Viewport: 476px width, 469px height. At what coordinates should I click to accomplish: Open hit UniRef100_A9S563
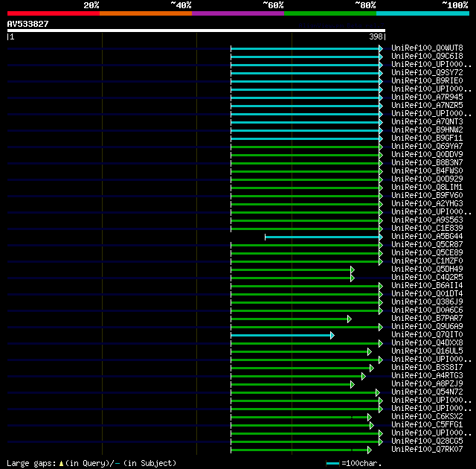pyautogui.click(x=427, y=220)
